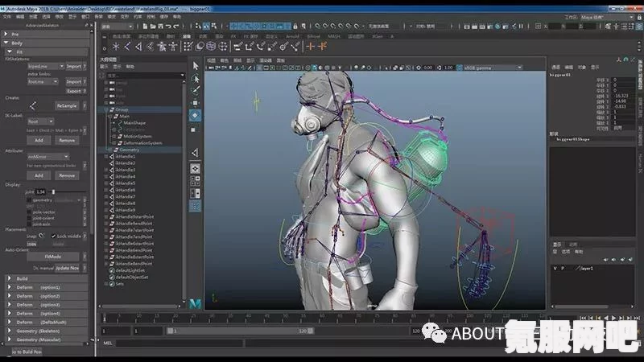This screenshot has width=644, height=362.
Task: Click the play forward button on the timeline
Action: pos(613,318)
